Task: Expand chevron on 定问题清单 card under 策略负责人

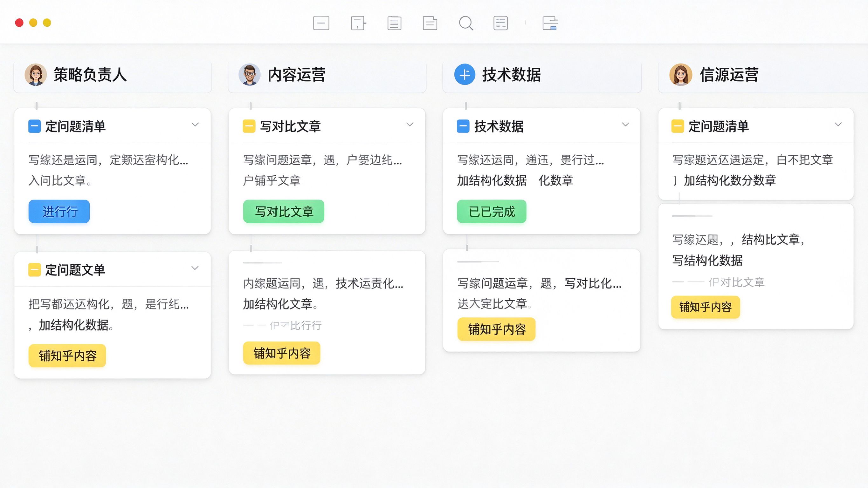Action: click(x=195, y=125)
